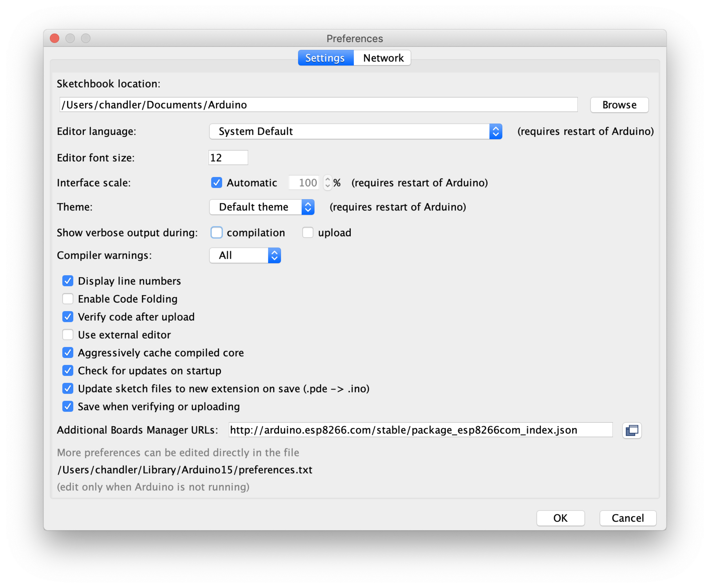Click the Interface scale percentage stepper arrows
The width and height of the screenshot is (710, 588).
click(327, 182)
